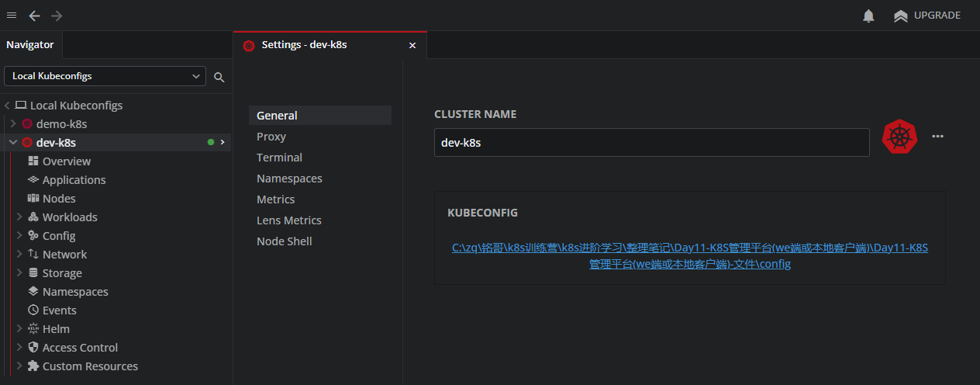Viewport: 980px width, 385px height.
Task: Close the Settings - dev-k8s tab
Action: pyautogui.click(x=412, y=45)
